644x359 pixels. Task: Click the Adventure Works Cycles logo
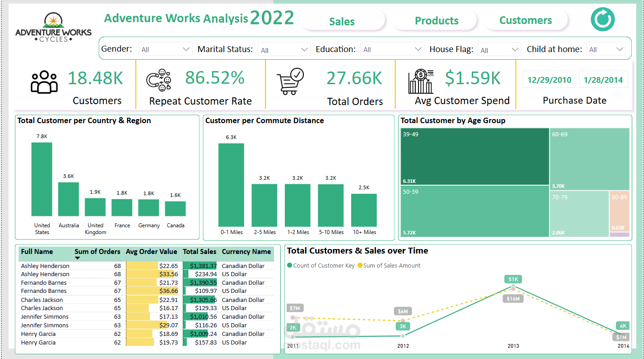[53, 27]
